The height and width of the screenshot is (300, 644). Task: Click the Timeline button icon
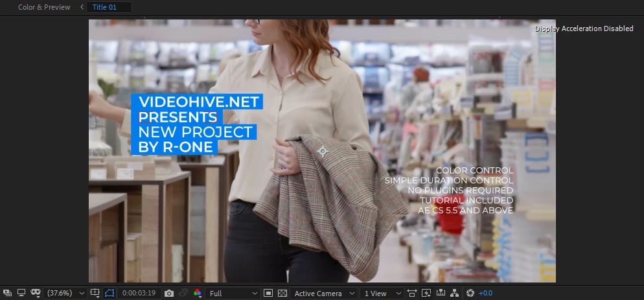pyautogui.click(x=441, y=293)
